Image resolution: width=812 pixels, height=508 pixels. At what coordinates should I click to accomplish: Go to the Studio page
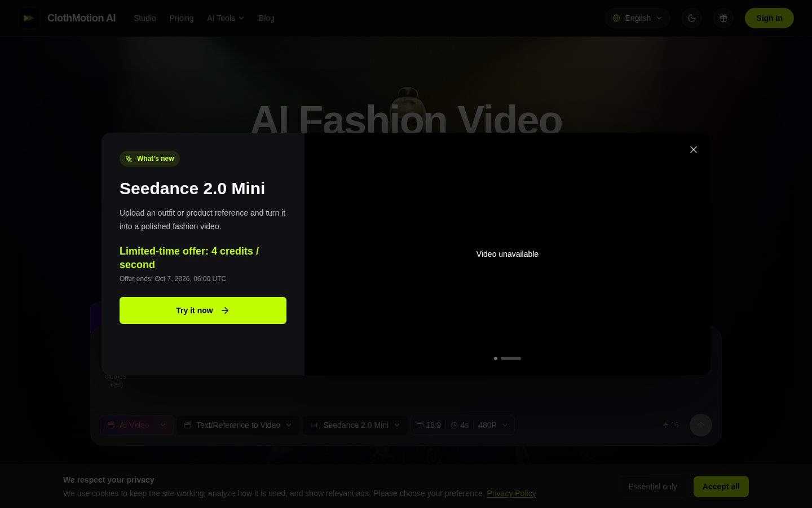click(x=145, y=18)
